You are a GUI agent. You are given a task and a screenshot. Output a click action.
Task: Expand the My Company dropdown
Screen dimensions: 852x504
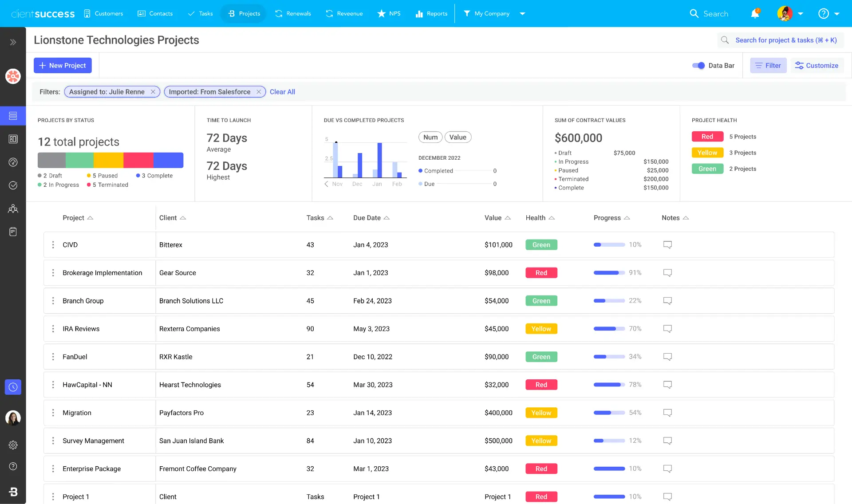(x=523, y=13)
